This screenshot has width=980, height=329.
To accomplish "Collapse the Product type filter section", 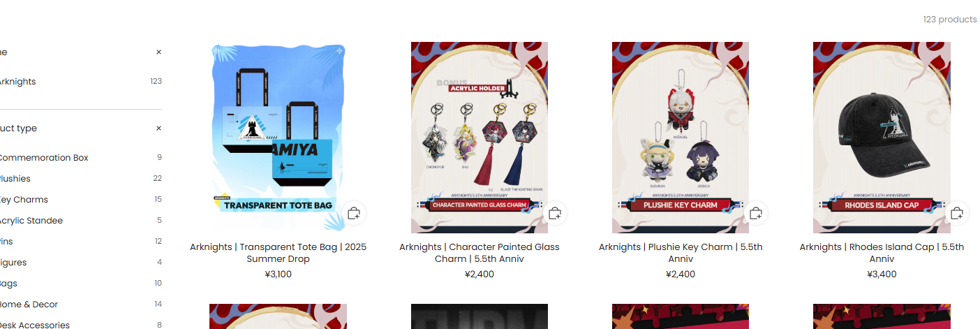I will point(158,129).
